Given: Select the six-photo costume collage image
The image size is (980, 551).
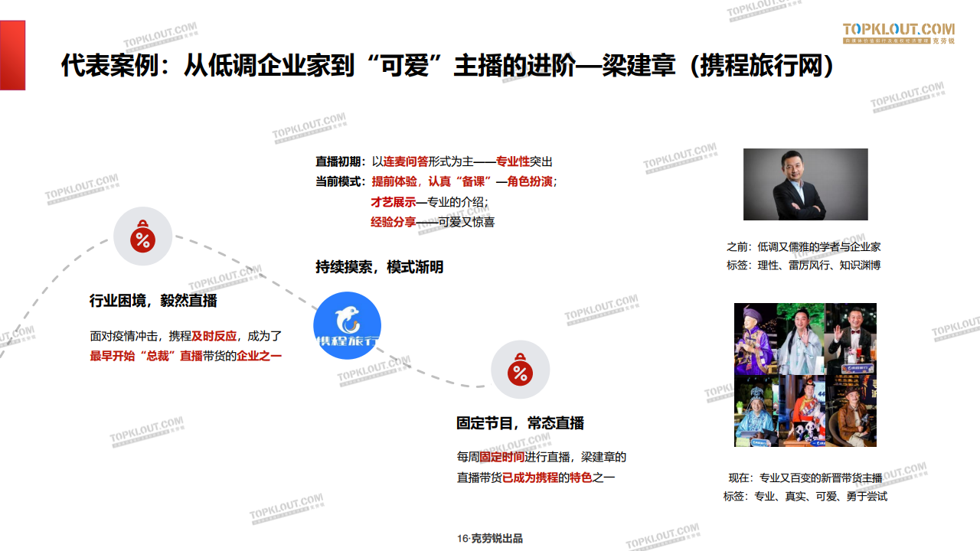Looking at the screenshot, I should point(805,375).
